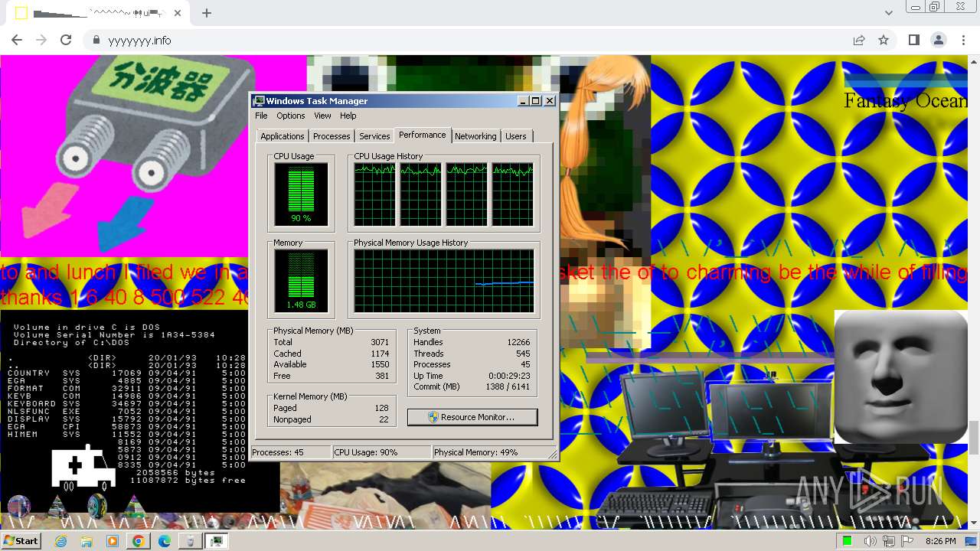Open the File menu in Task Manager

click(261, 116)
